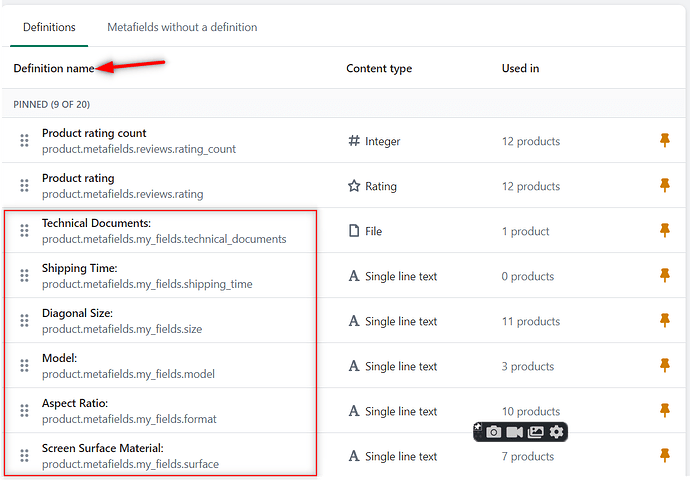Click the drag handle for Technical Documents
Screen dimensions: 690x480
click(24, 231)
